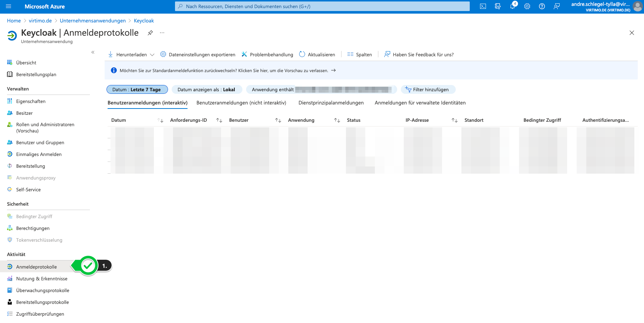644x323 pixels.
Task: Click the Status column header
Action: (354, 120)
